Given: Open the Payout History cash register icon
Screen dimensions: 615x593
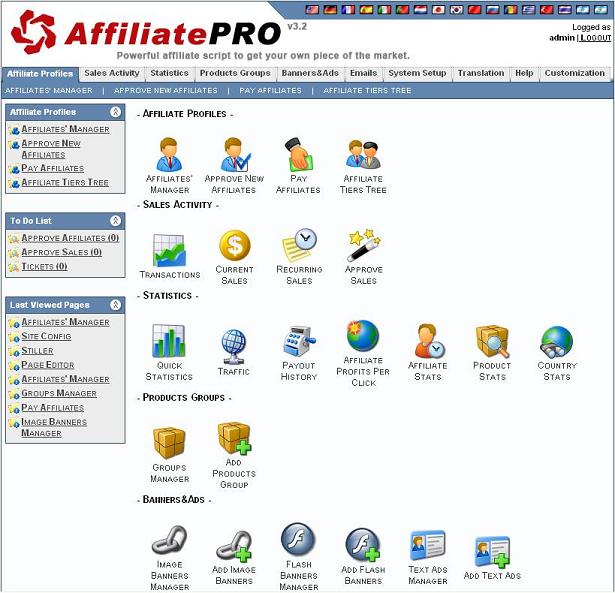Looking at the screenshot, I should point(299,341).
